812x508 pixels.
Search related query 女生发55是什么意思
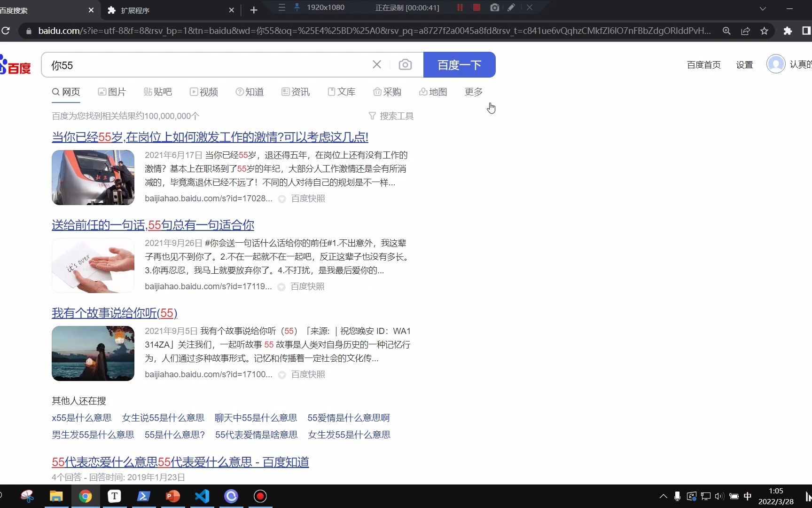point(349,435)
